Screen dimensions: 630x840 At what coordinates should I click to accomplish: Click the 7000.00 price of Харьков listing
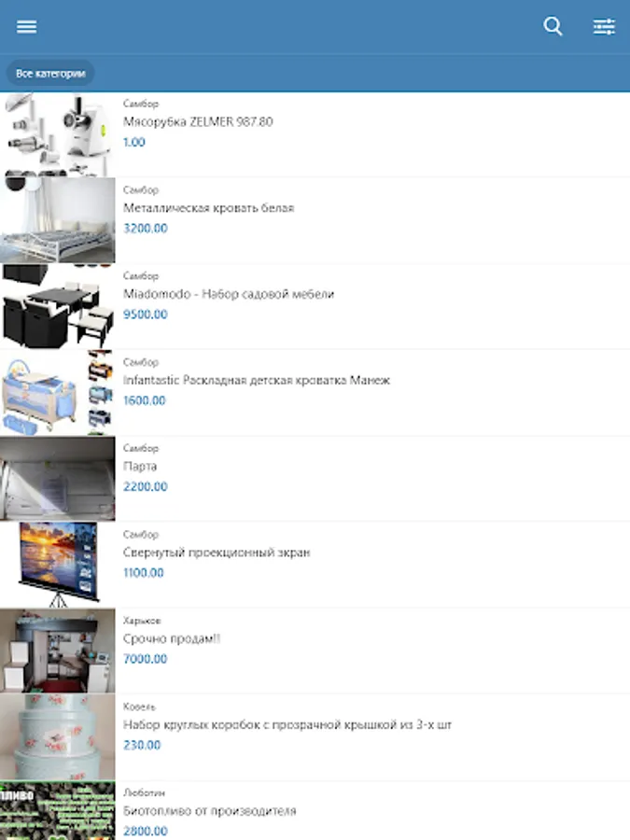(x=146, y=659)
